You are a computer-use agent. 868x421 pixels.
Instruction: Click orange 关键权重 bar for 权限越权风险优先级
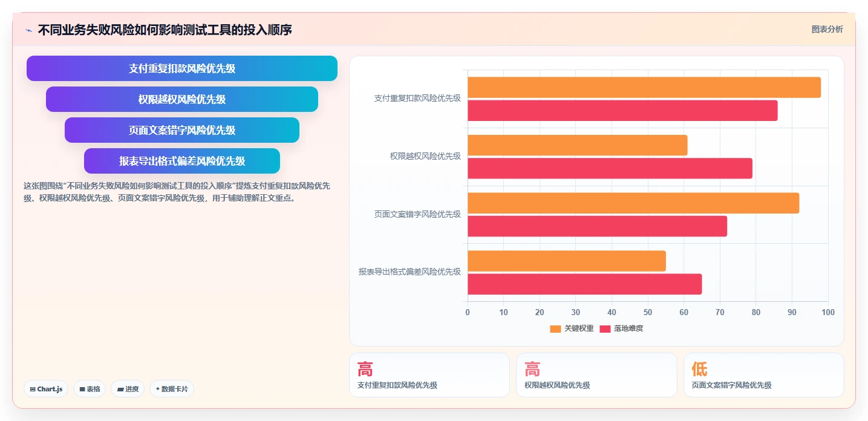[x=578, y=145]
